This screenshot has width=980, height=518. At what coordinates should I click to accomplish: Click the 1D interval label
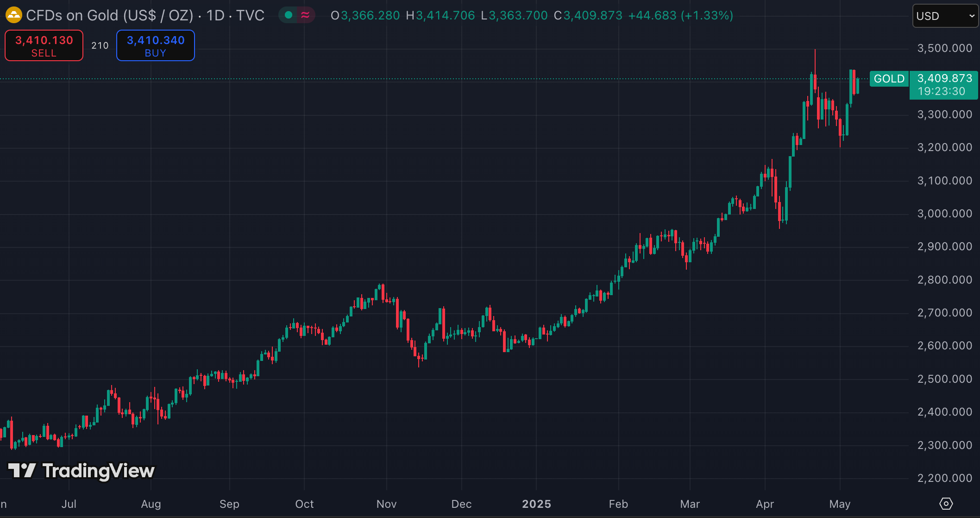click(x=215, y=15)
